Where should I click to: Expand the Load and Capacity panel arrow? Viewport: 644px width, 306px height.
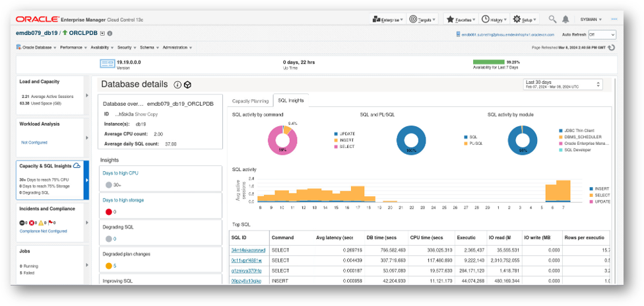(x=88, y=92)
